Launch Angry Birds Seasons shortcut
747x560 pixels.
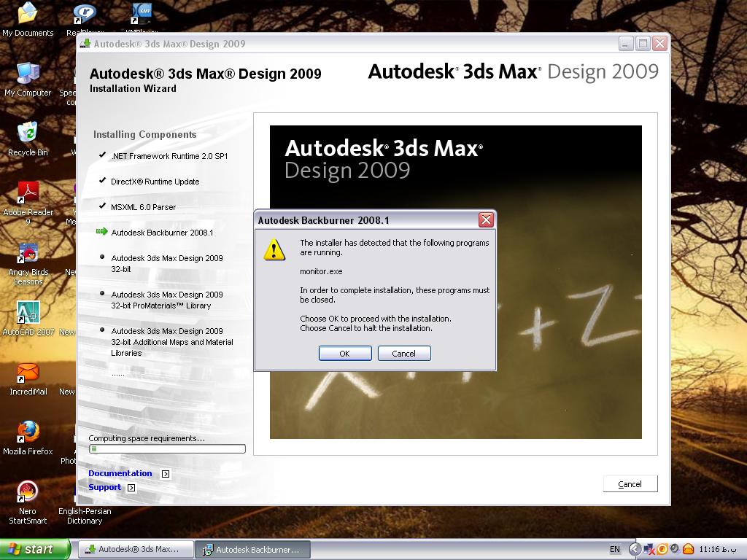point(28,254)
